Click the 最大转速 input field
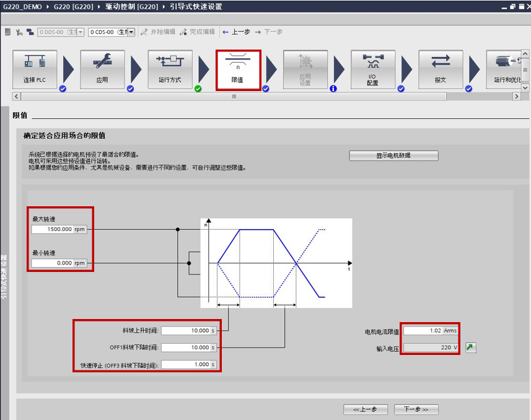The width and height of the screenshot is (531, 420). click(52, 229)
